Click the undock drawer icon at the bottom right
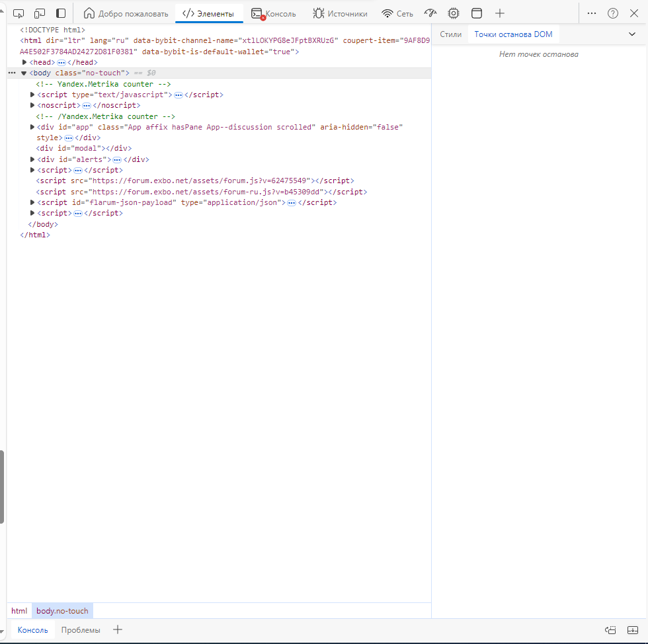Screen dimensions: 648x644 [x=610, y=630]
